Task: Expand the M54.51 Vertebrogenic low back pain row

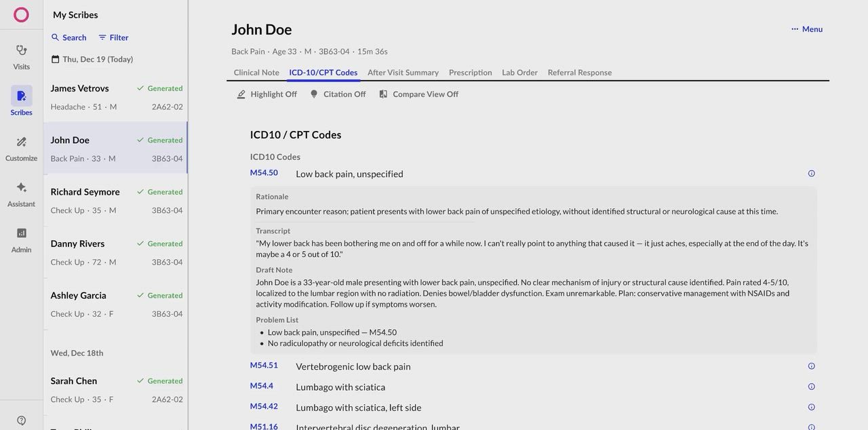Action: coord(533,366)
